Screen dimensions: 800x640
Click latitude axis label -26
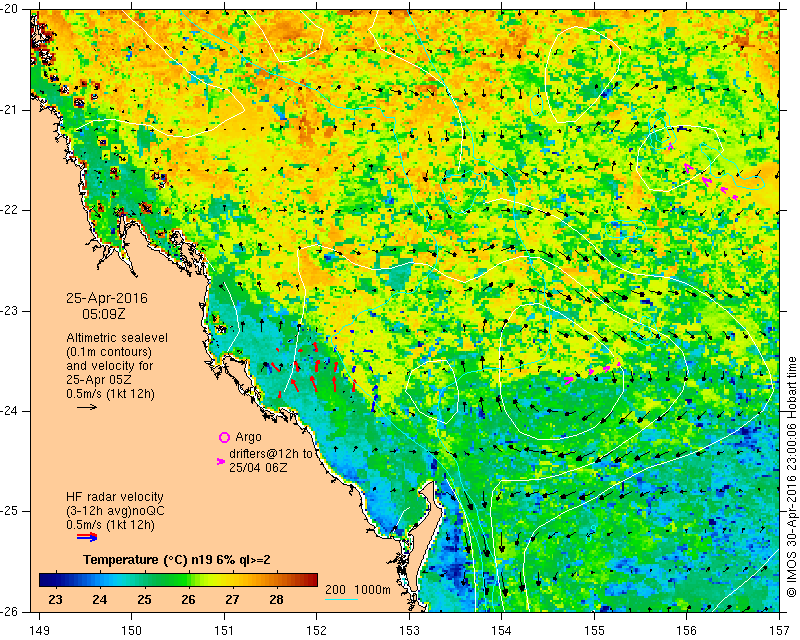(x=10, y=611)
